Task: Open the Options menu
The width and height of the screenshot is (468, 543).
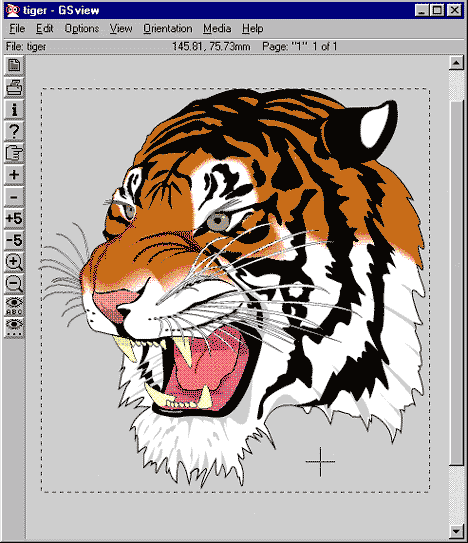Action: click(x=82, y=28)
